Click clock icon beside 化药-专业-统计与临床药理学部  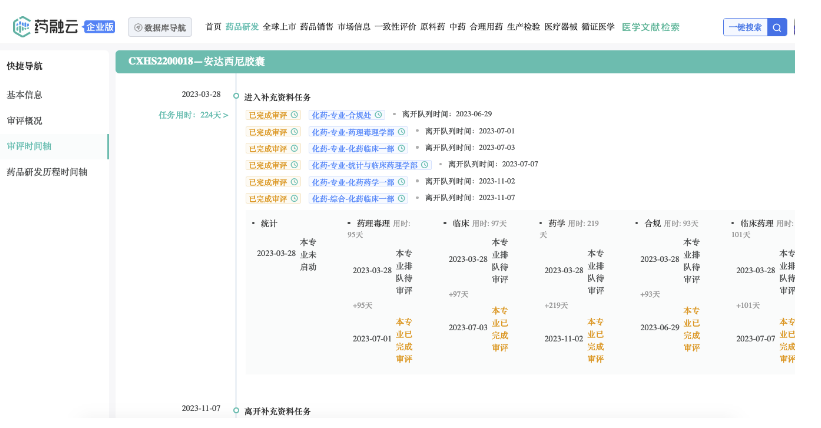pos(425,165)
